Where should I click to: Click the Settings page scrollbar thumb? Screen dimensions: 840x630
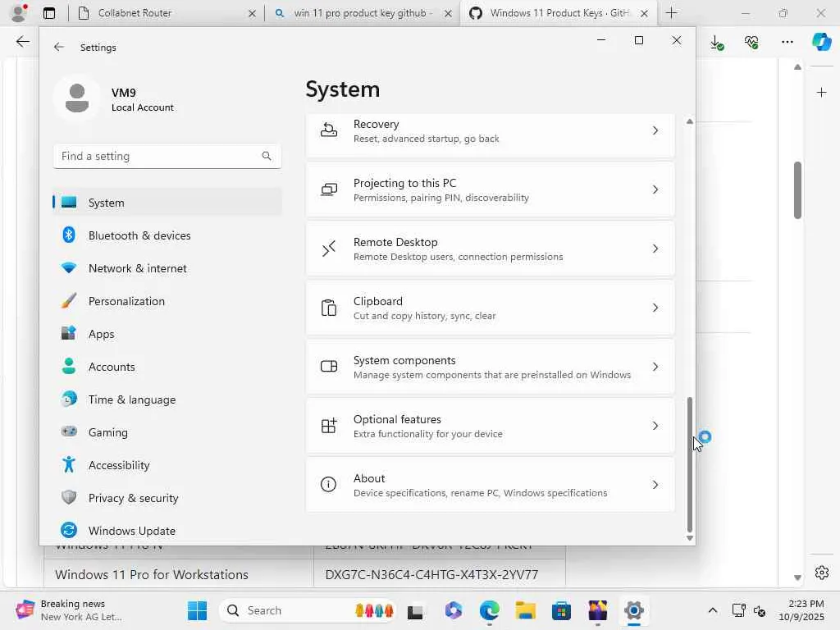coord(689,464)
